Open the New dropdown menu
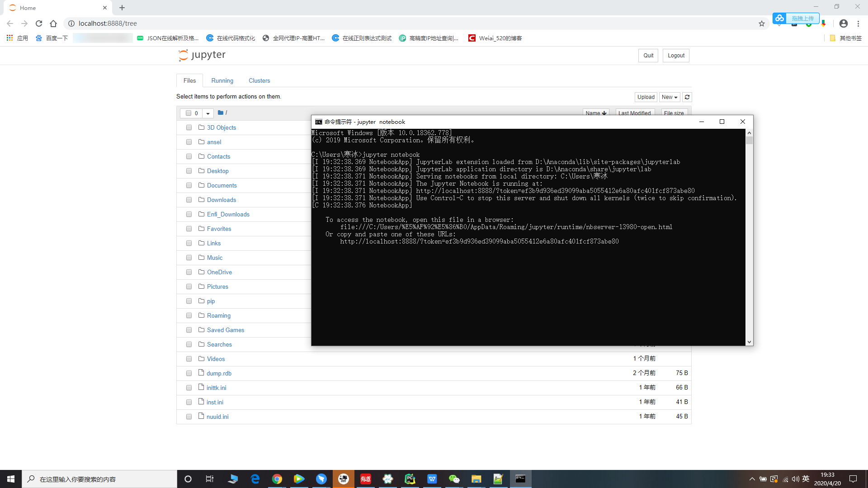The image size is (868, 488). [x=669, y=97]
